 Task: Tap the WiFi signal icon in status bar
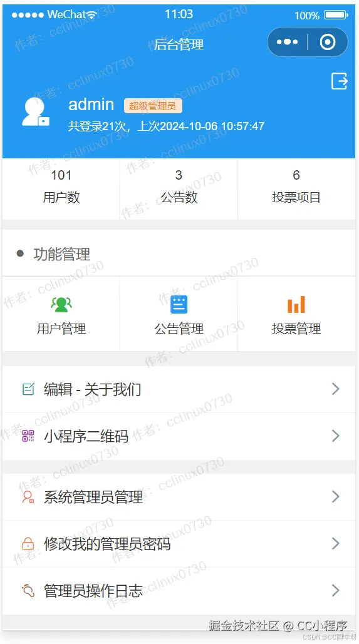coord(91,15)
